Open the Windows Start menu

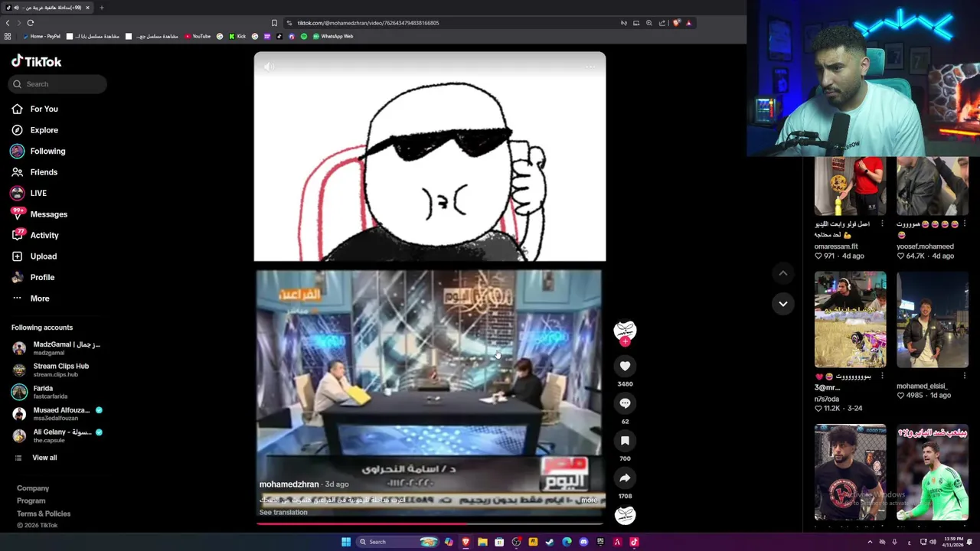346,542
